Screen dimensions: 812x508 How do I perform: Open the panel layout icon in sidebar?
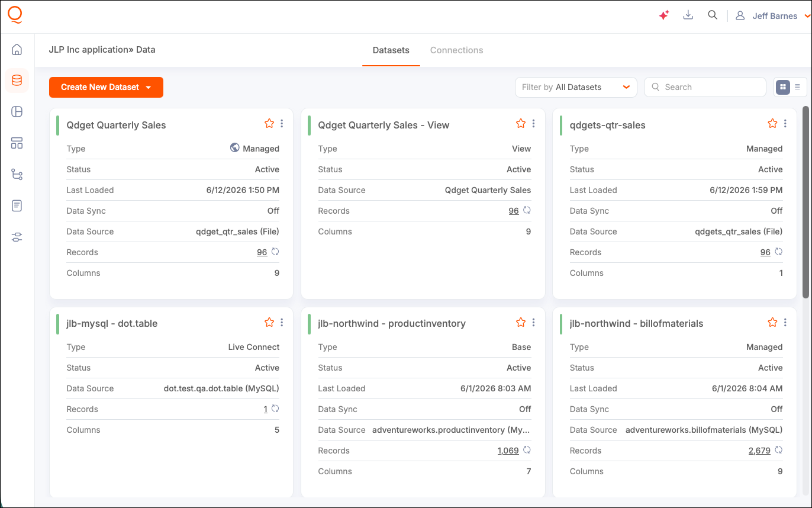[x=17, y=111]
